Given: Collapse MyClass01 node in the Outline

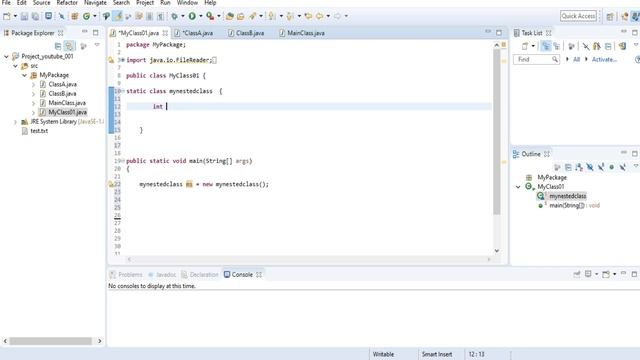Looking at the screenshot, I should pyautogui.click(x=518, y=187).
